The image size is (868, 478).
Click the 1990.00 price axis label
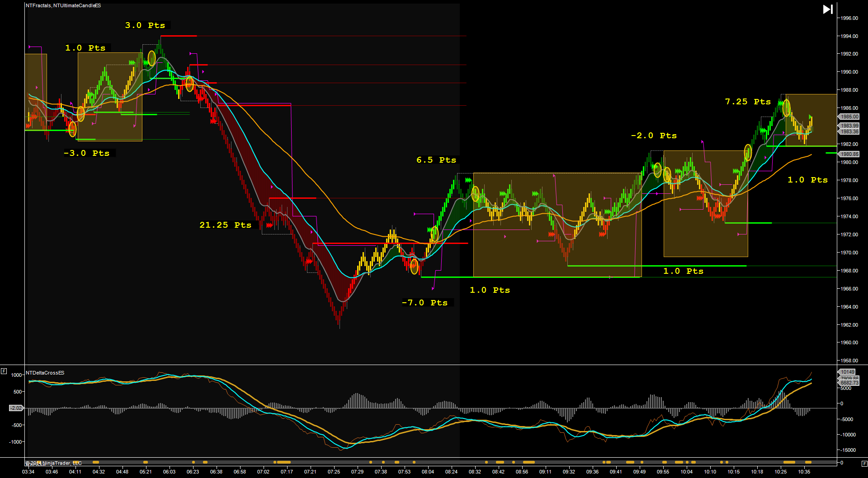point(849,72)
